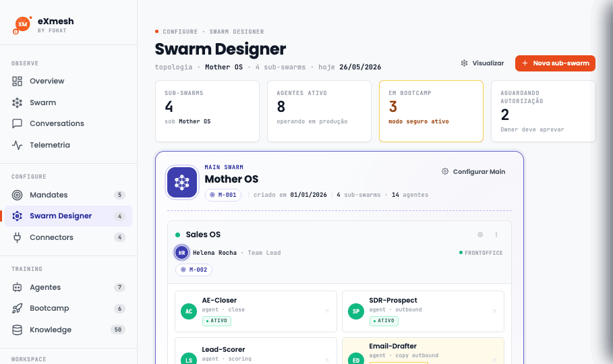Open Sales OS settings gear

(480, 235)
